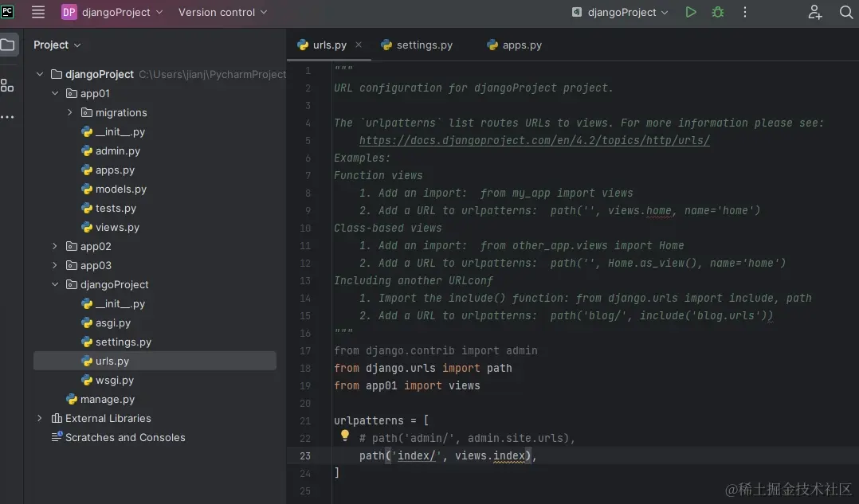Image resolution: width=859 pixels, height=504 pixels.
Task: Click 'Class-based views' docstring line
Action: coord(388,229)
